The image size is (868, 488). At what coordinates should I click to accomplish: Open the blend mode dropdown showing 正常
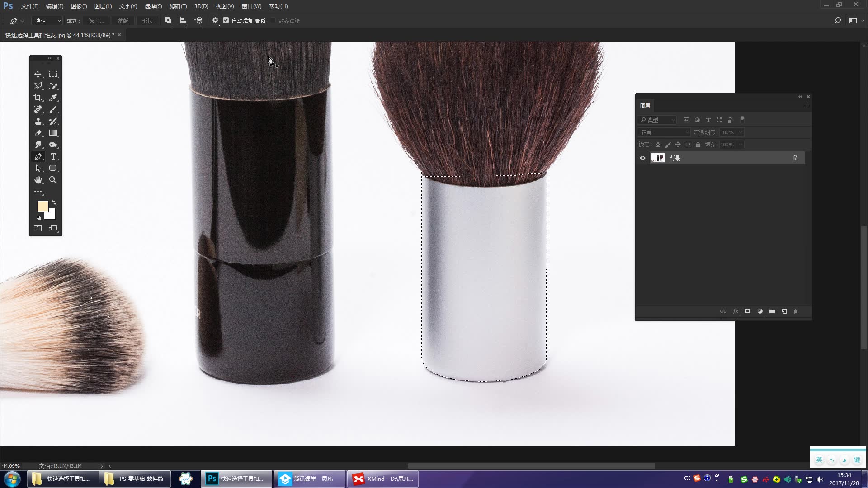click(x=664, y=132)
